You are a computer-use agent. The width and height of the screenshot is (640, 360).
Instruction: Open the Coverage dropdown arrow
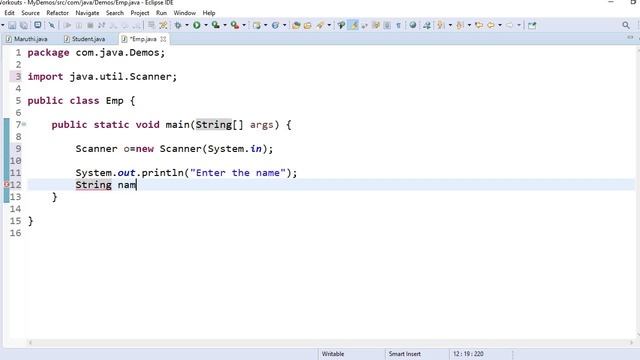[225, 25]
